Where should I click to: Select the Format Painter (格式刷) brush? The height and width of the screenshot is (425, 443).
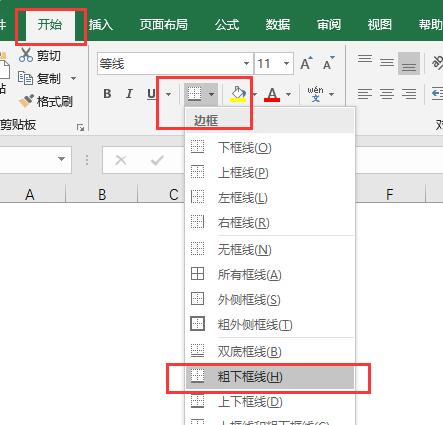26,101
